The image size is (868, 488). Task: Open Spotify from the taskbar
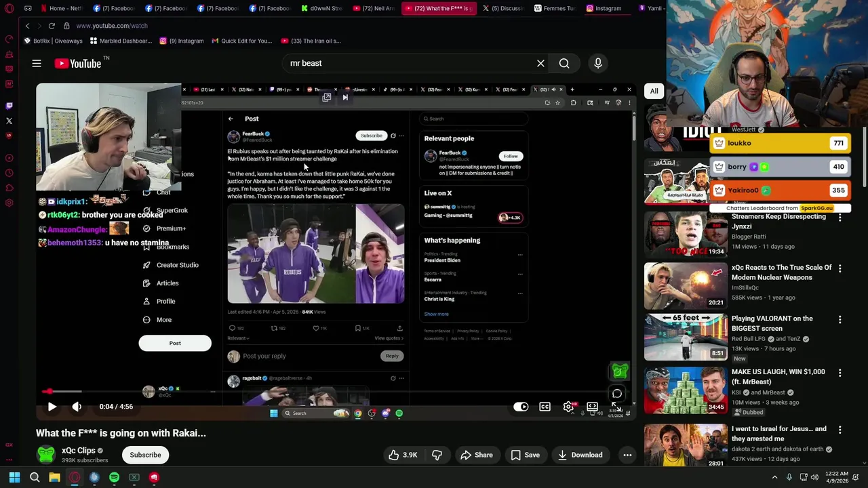pyautogui.click(x=114, y=477)
